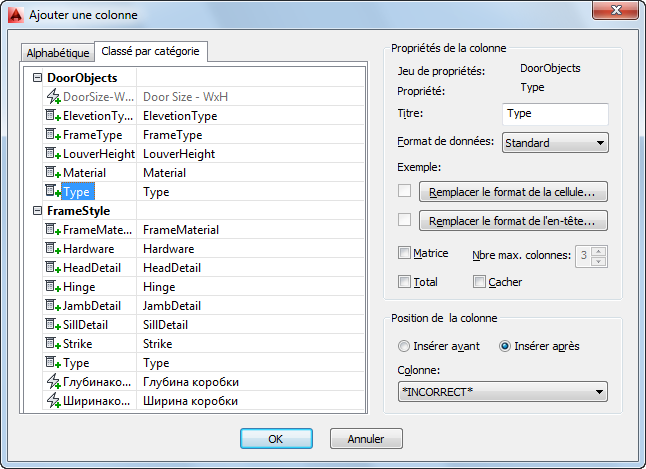The height and width of the screenshot is (469, 646).
Task: Select the Insérer avant radio button
Action: click(405, 347)
